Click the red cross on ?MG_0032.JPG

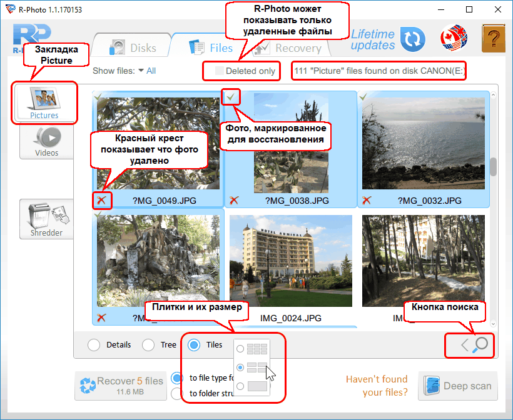coord(367,201)
